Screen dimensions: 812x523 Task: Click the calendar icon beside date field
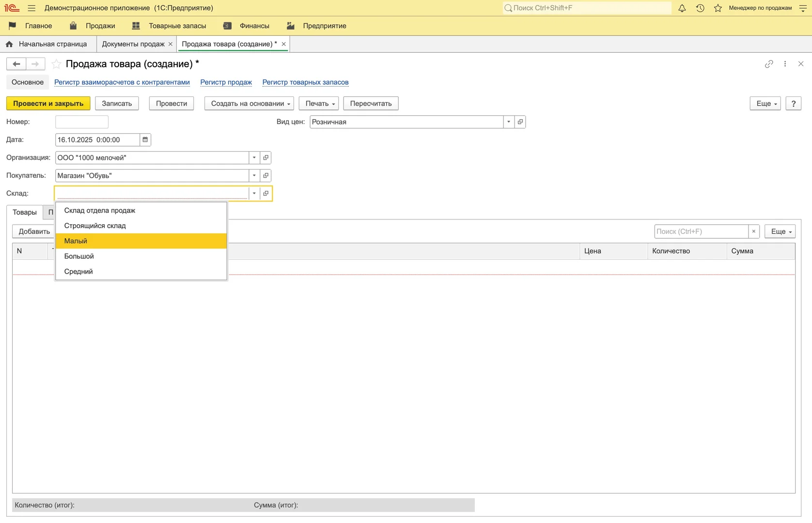tap(145, 140)
